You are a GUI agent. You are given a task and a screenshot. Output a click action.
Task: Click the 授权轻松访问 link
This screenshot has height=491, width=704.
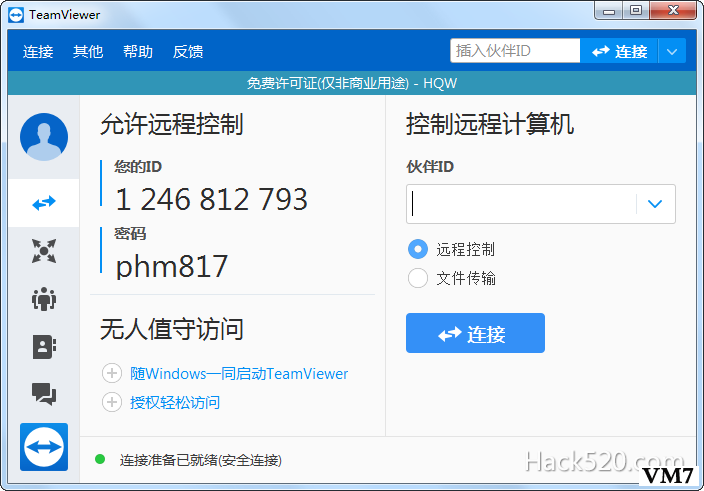tap(175, 403)
